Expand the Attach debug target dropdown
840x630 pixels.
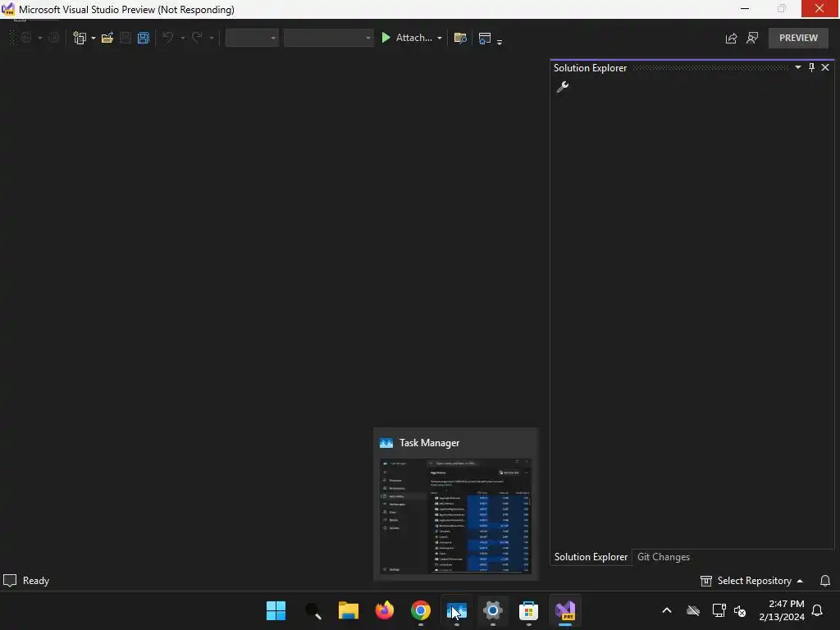(x=440, y=38)
